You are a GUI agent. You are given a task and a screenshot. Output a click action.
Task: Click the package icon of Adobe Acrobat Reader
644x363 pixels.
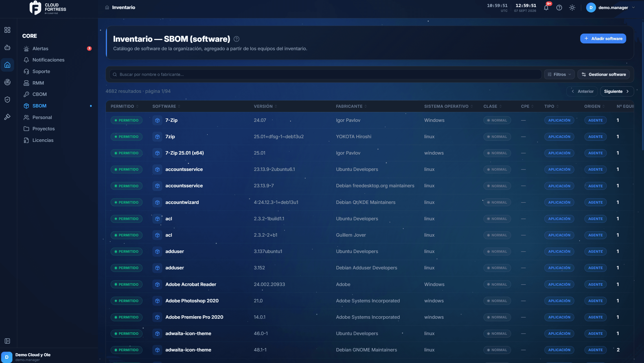[157, 284]
